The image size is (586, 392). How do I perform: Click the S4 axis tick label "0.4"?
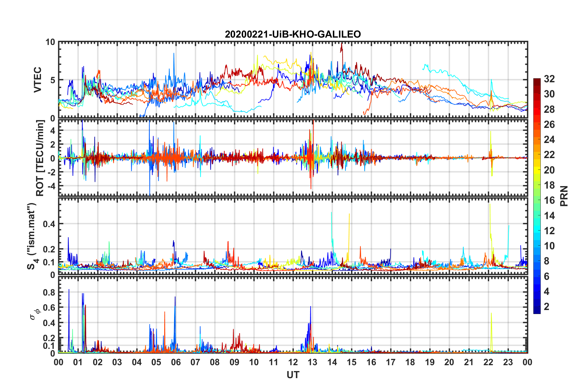pos(49,224)
